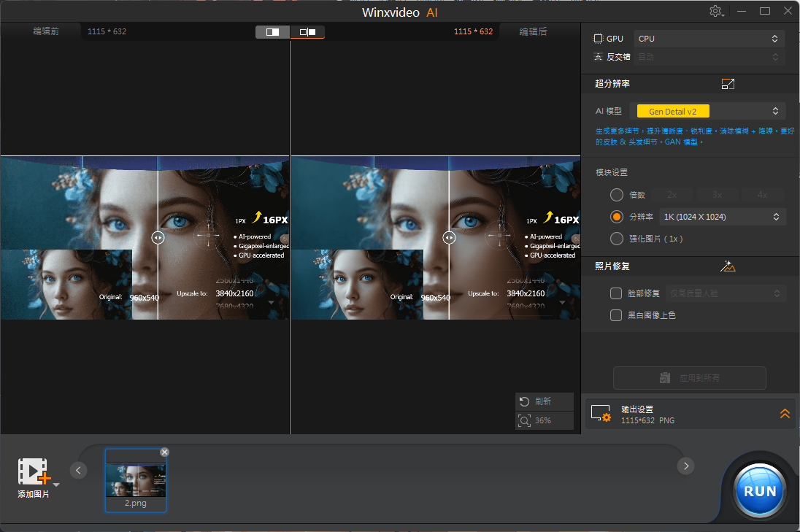Expand the 输出设置 output settings panel
The width and height of the screenshot is (800, 532).
click(785, 414)
